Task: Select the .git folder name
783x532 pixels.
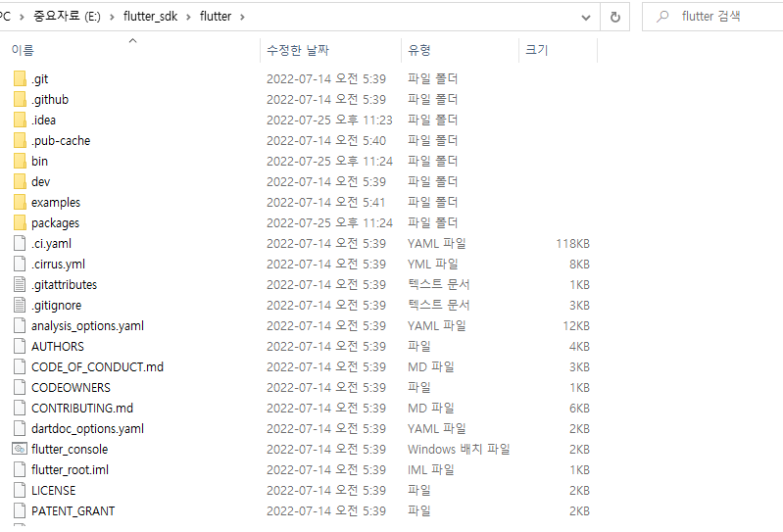Action: [x=40, y=79]
